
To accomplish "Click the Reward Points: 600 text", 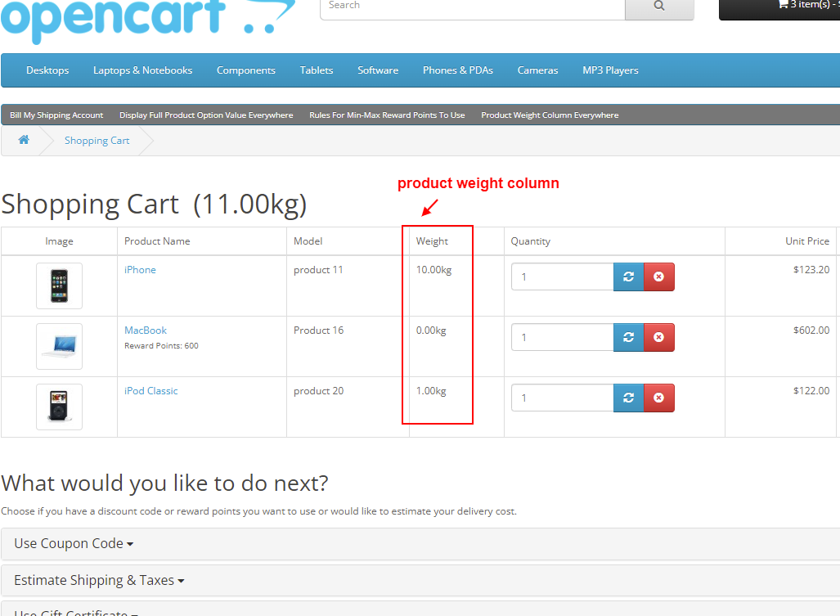I will tap(161, 346).
